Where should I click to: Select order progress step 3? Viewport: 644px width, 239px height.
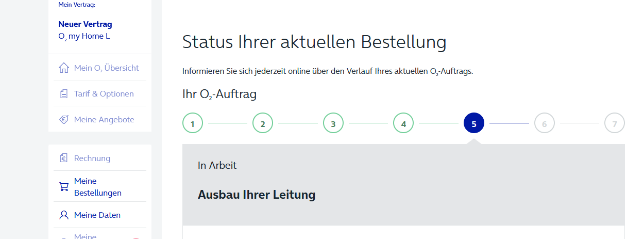333,123
